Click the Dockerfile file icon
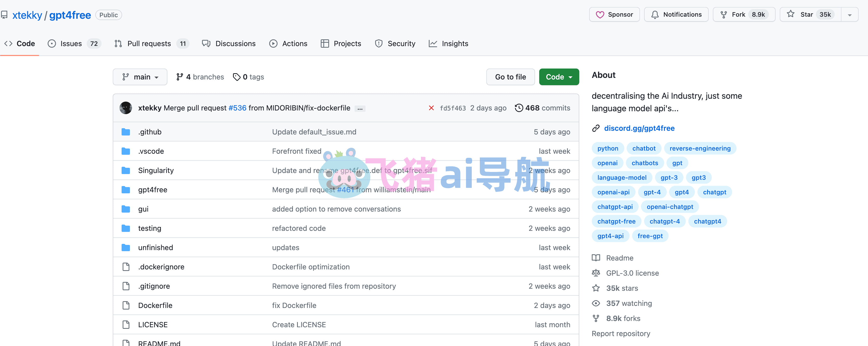 126,305
